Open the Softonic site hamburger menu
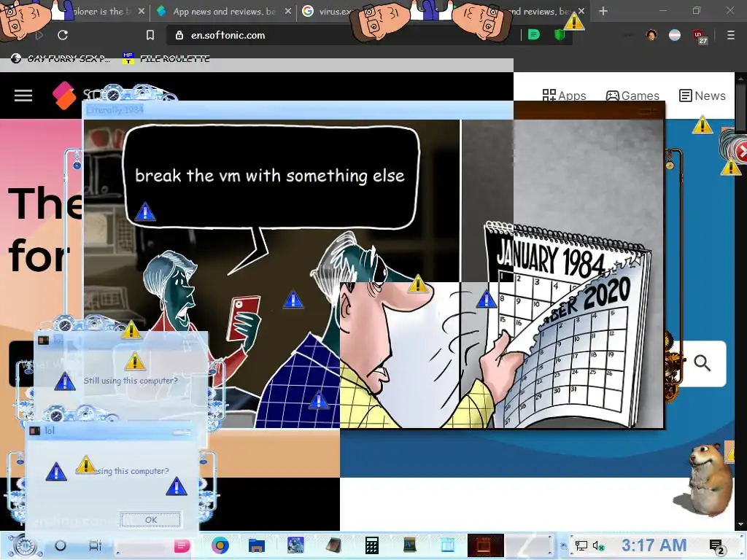Screen dimensions: 747x560 [x=23, y=96]
